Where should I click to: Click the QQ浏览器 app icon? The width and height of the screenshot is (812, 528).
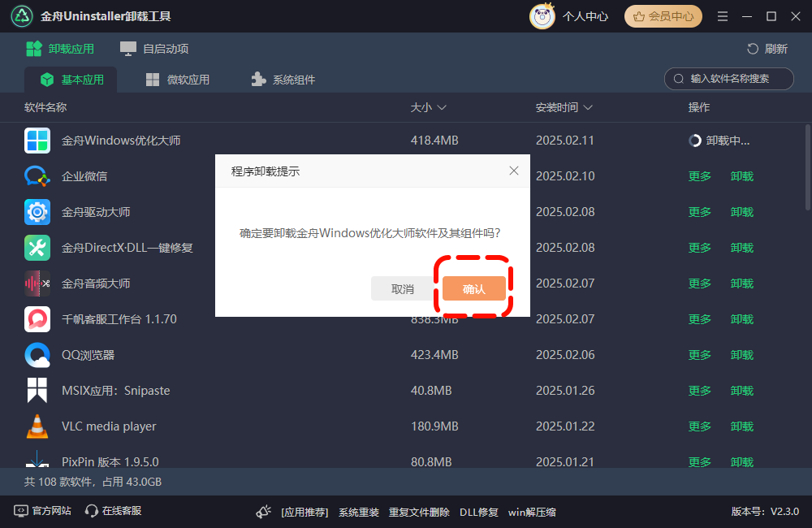(x=37, y=355)
